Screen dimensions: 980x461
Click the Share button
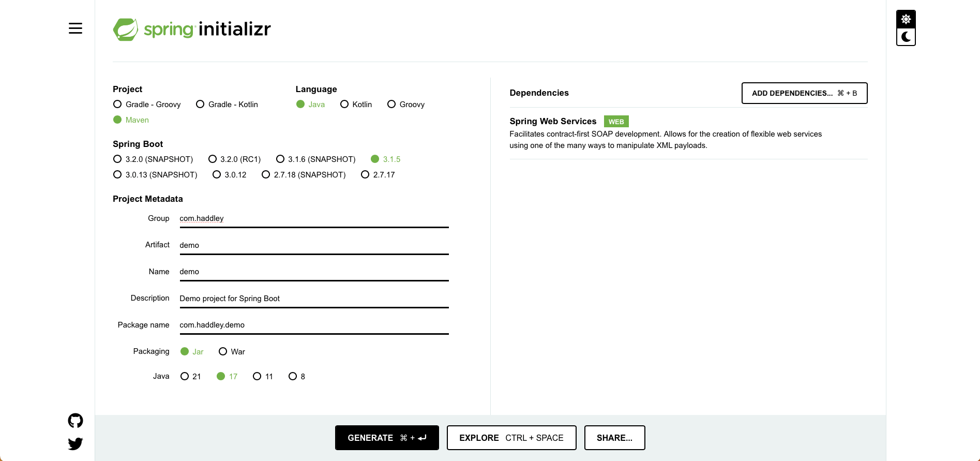[614, 438]
